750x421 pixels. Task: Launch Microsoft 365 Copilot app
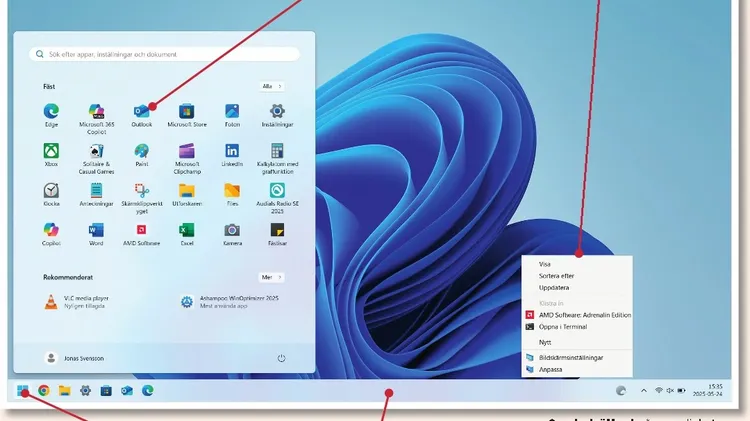[x=96, y=119]
